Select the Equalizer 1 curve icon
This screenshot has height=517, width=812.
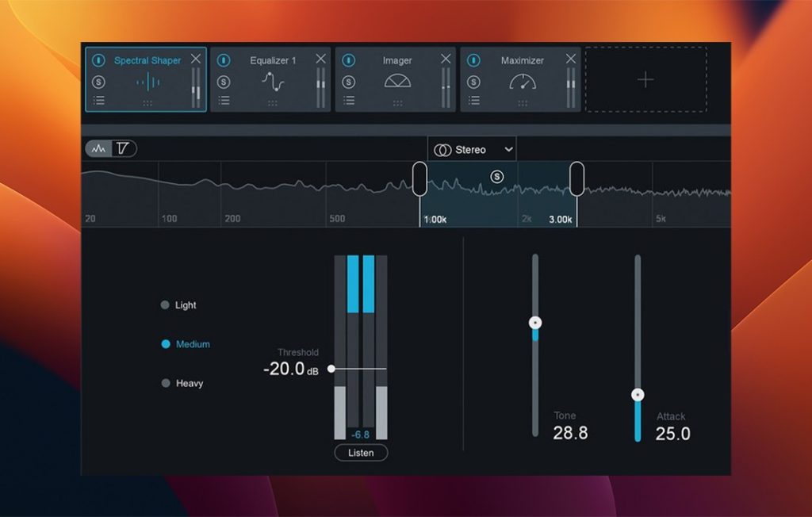[274, 81]
